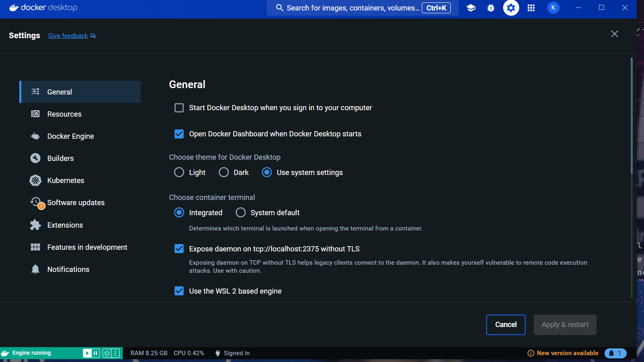Click the Kubernetes wheel icon
The image size is (644, 362).
35,180
